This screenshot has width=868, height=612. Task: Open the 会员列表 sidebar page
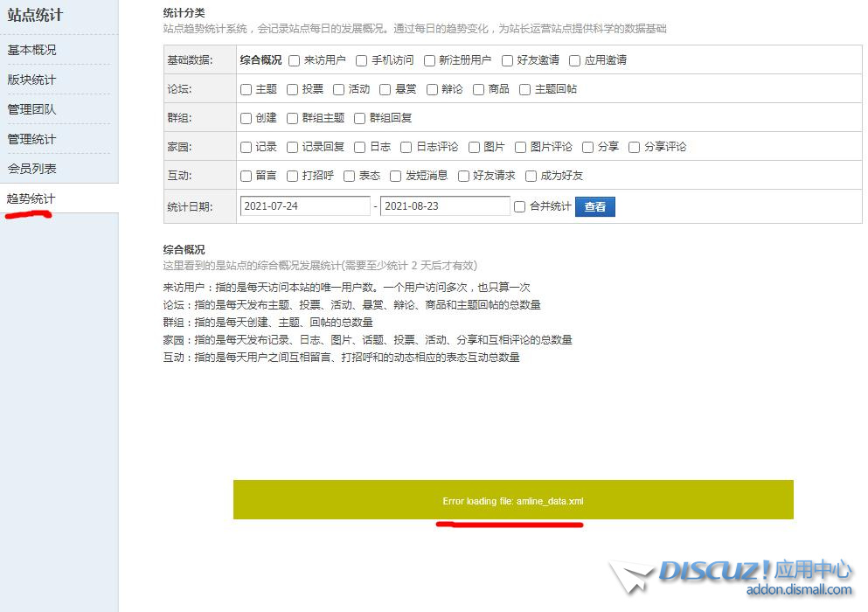pyautogui.click(x=32, y=169)
